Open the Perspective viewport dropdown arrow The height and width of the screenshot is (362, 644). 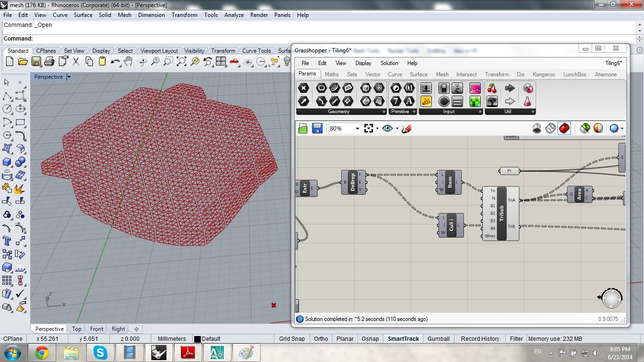tap(69, 77)
